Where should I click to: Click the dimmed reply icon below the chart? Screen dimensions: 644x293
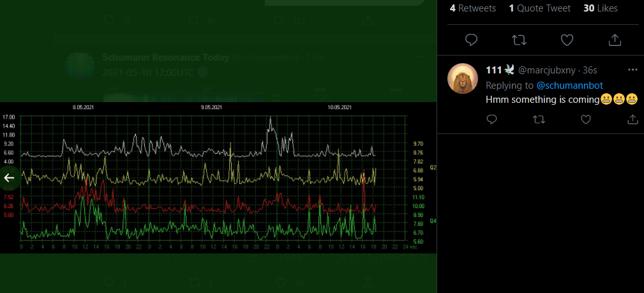109,282
